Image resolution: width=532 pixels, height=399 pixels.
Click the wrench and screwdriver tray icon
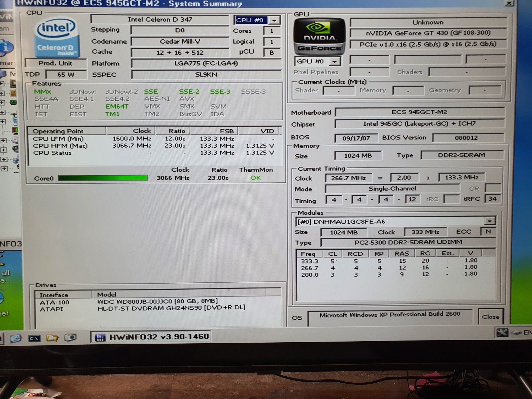click(x=502, y=333)
